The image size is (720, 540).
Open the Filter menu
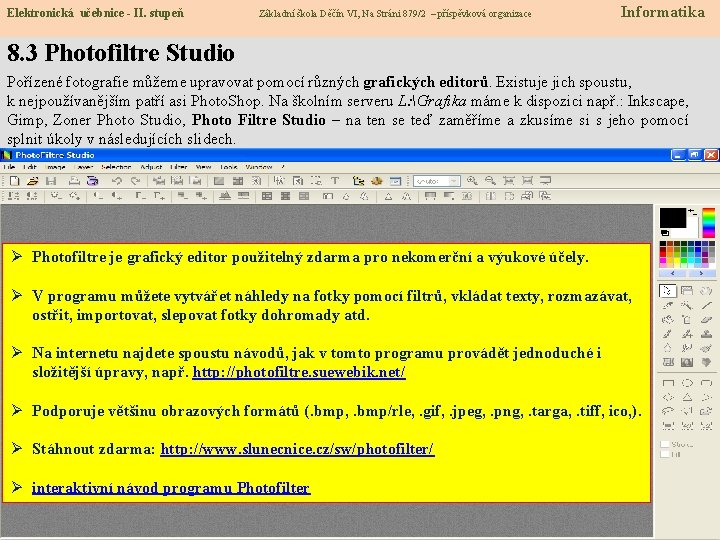[179, 167]
